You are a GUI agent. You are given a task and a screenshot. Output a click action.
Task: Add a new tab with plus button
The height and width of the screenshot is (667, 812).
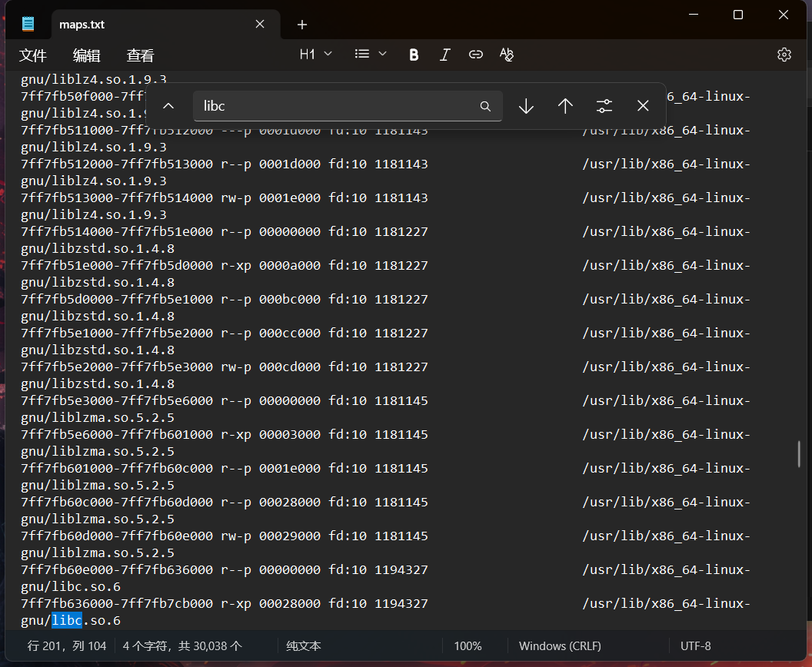pyautogui.click(x=302, y=25)
